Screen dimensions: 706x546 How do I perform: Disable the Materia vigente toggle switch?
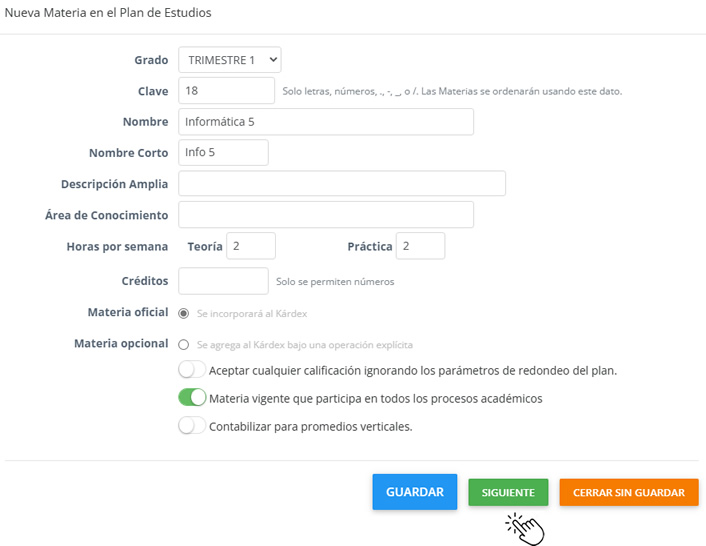[192, 398]
